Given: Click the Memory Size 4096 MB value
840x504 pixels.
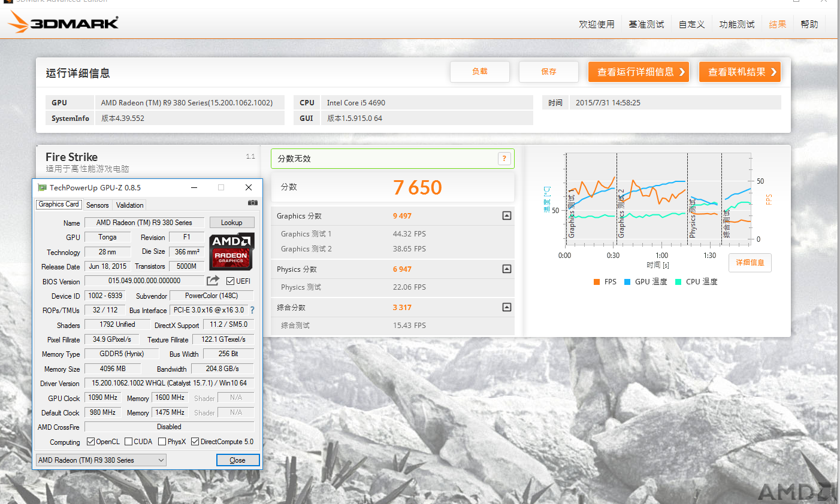Looking at the screenshot, I should [x=113, y=368].
